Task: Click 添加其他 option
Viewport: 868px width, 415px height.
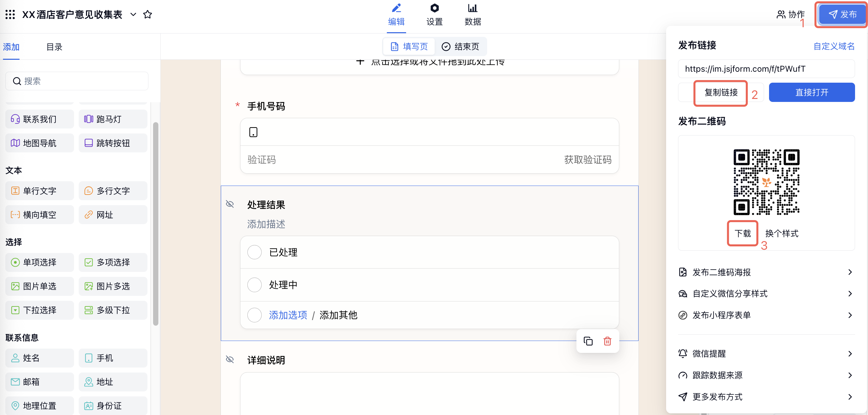Action: click(338, 315)
